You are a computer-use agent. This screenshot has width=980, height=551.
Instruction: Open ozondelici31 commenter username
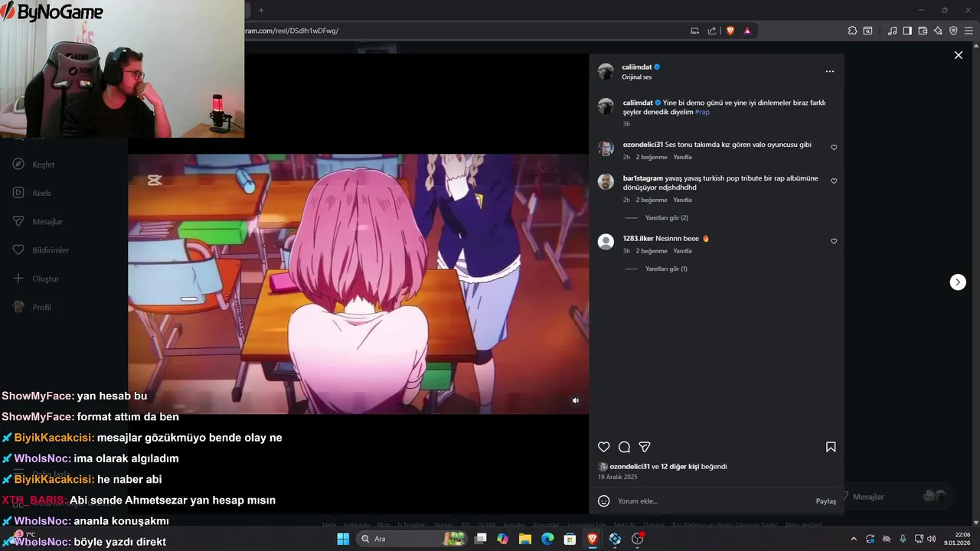coord(643,145)
